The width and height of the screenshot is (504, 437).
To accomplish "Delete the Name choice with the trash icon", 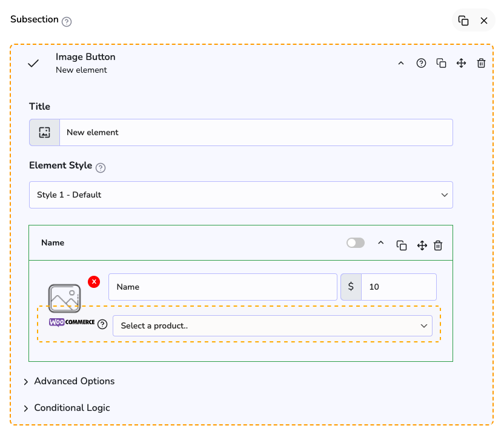I will pos(438,245).
